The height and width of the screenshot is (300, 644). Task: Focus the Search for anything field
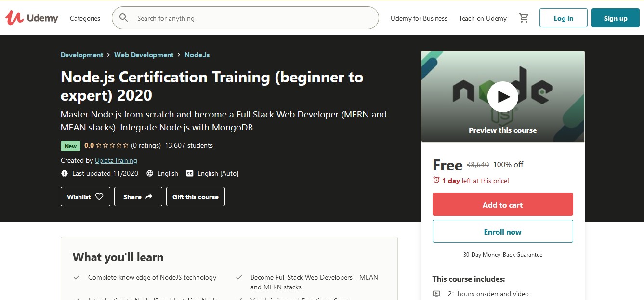tap(245, 18)
